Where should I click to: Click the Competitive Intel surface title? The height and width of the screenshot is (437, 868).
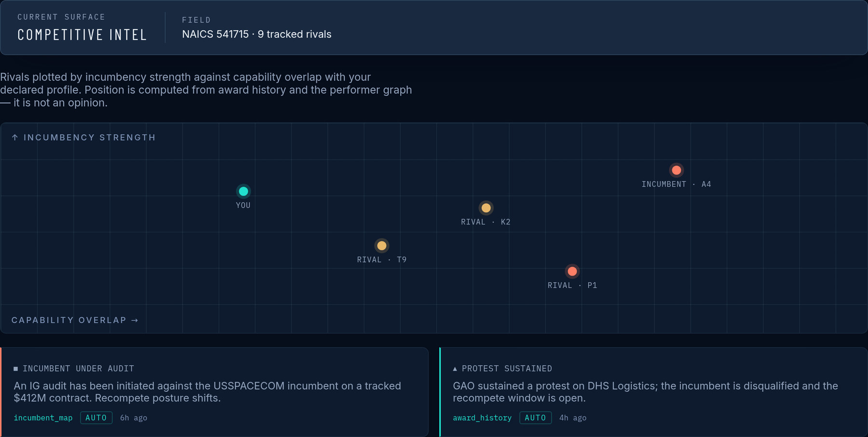[82, 35]
